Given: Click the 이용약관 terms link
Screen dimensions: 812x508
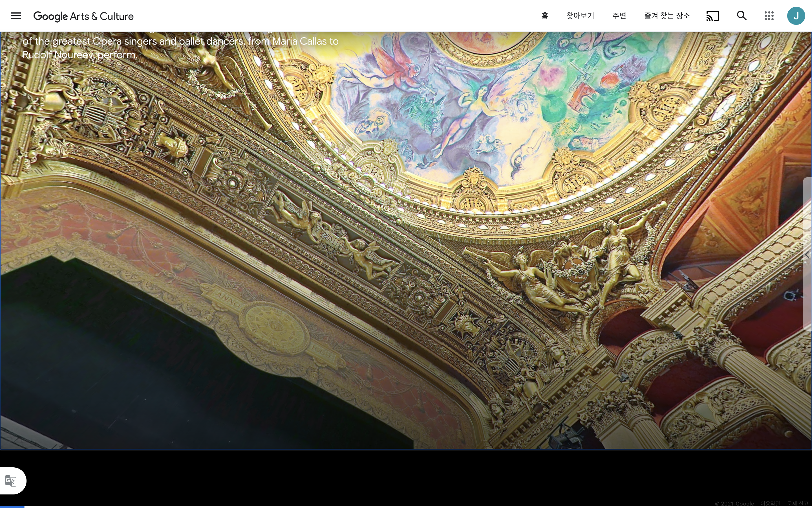Looking at the screenshot, I should (770, 504).
